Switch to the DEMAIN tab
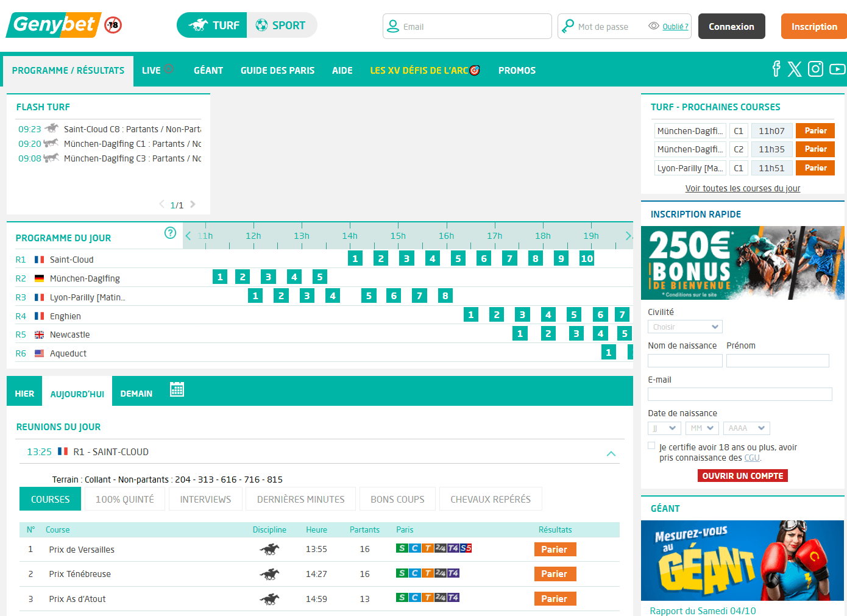This screenshot has width=847, height=616. [x=136, y=394]
